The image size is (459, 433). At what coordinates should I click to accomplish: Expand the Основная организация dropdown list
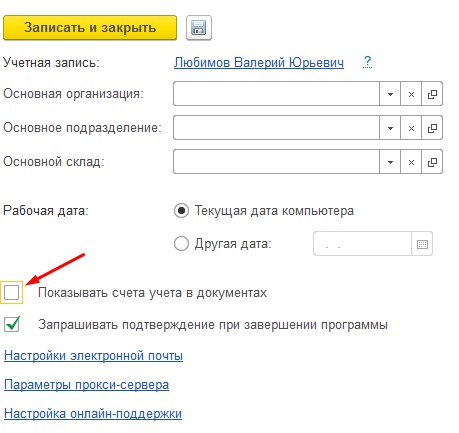click(390, 94)
